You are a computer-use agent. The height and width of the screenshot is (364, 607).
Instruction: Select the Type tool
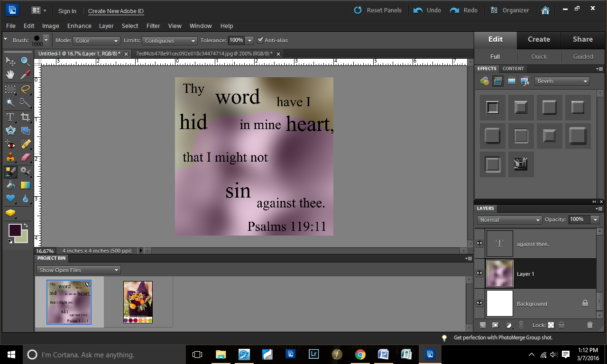coord(10,117)
